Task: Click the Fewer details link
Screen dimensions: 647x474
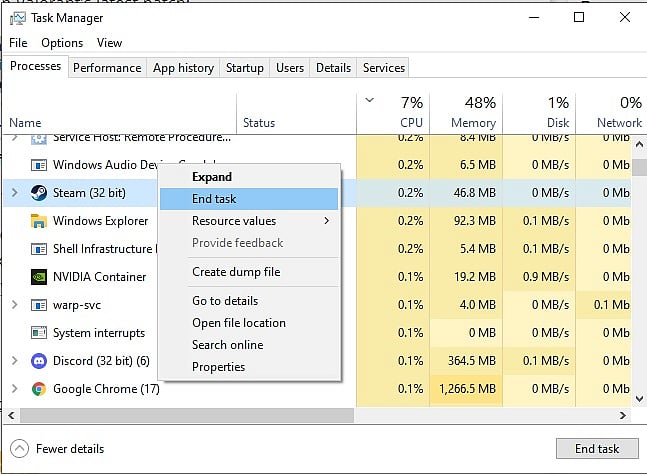Action: pyautogui.click(x=70, y=449)
